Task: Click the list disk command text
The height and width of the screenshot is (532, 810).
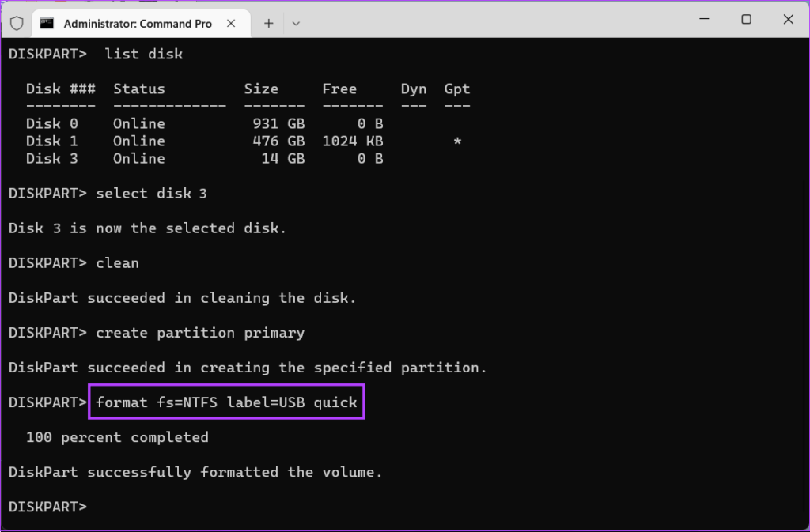Action: (x=143, y=54)
